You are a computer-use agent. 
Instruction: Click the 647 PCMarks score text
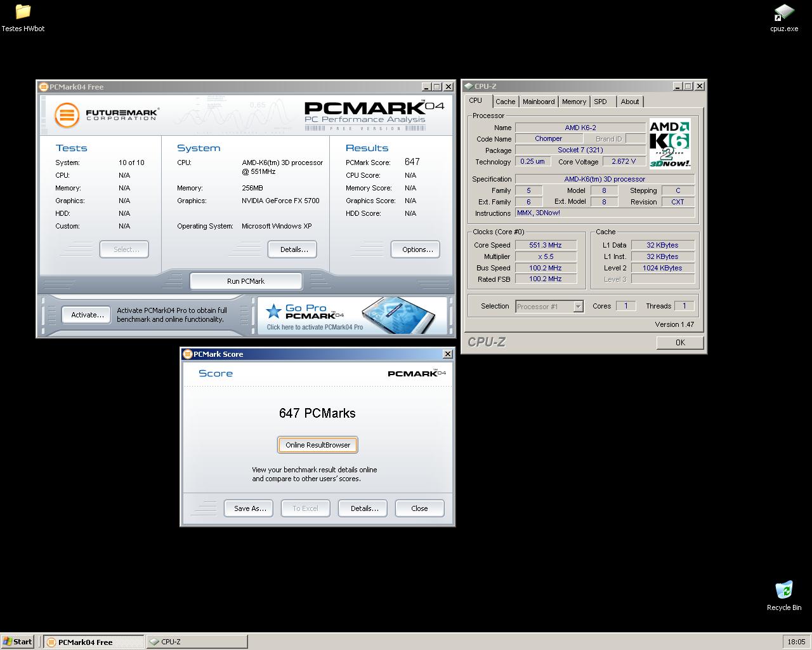[317, 413]
